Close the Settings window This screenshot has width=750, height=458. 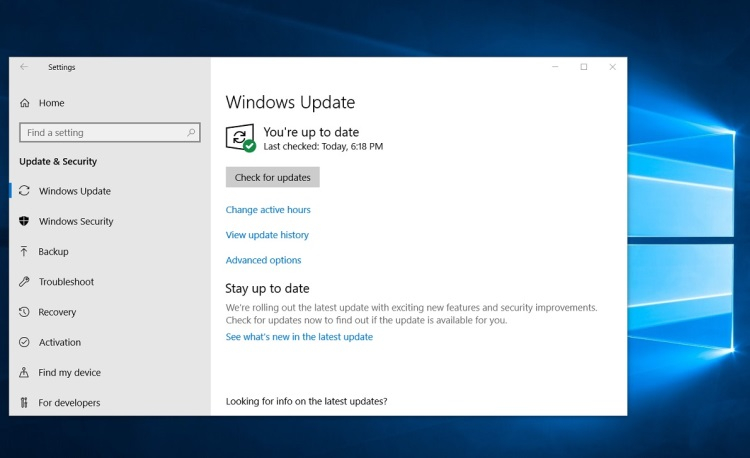pos(612,67)
